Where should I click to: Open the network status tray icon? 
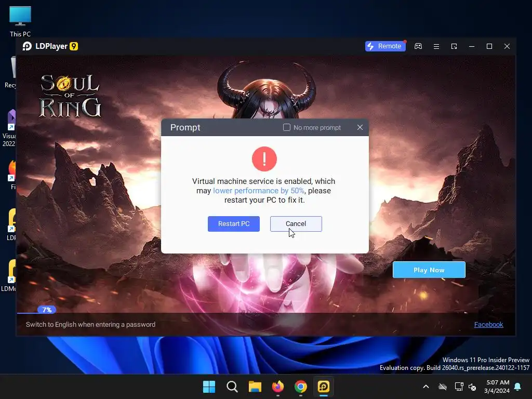click(x=459, y=387)
